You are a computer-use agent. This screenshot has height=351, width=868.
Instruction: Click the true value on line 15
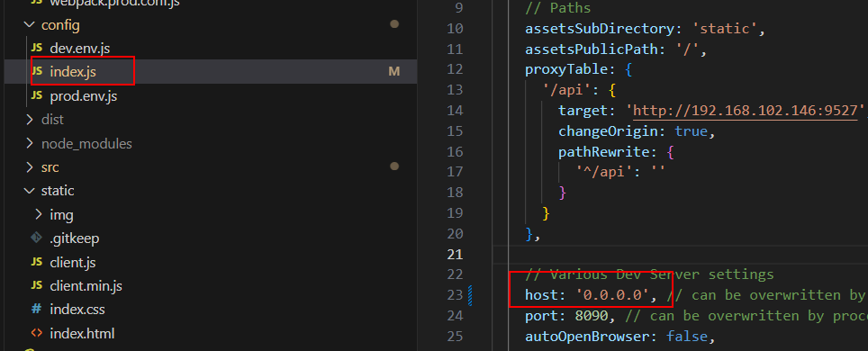(692, 131)
